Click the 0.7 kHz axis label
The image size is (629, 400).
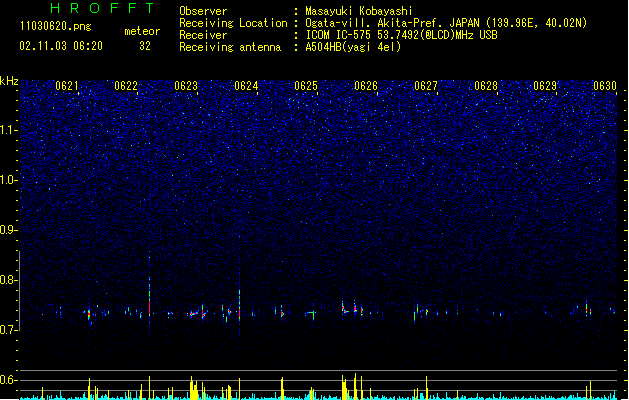pyautogui.click(x=9, y=330)
